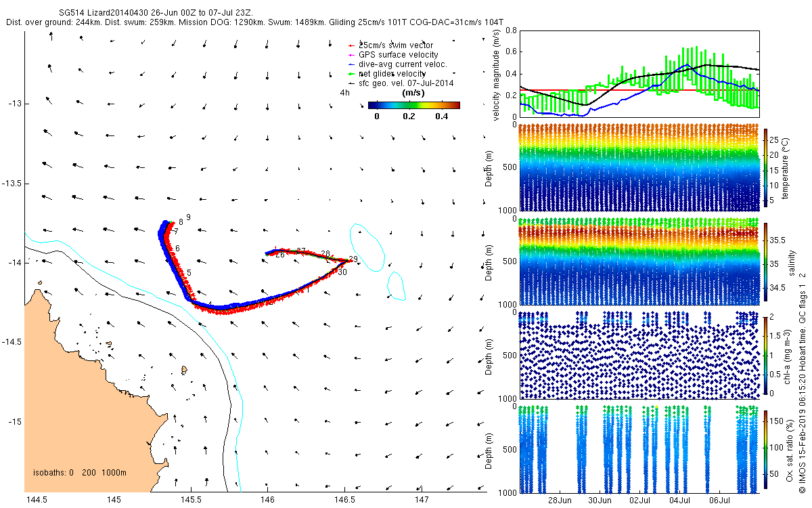
Task: Select 'GPS surface velocity' legend text
Action: [398, 55]
